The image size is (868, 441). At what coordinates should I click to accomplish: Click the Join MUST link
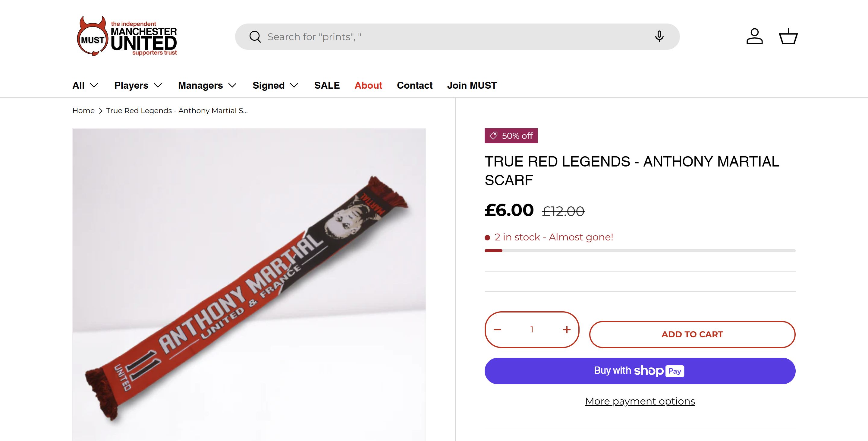coord(472,85)
